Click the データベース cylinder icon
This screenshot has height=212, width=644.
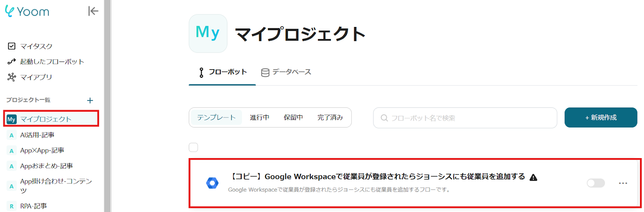pyautogui.click(x=265, y=72)
